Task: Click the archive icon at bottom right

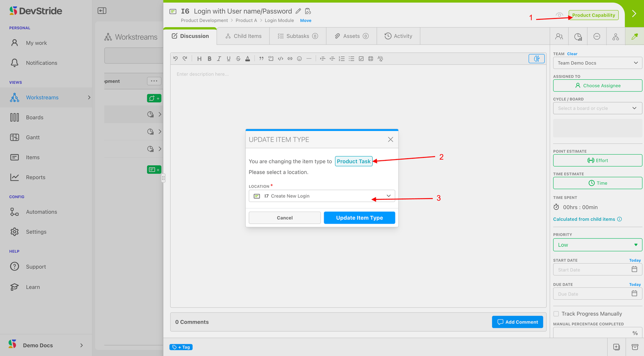Action: 635,347
